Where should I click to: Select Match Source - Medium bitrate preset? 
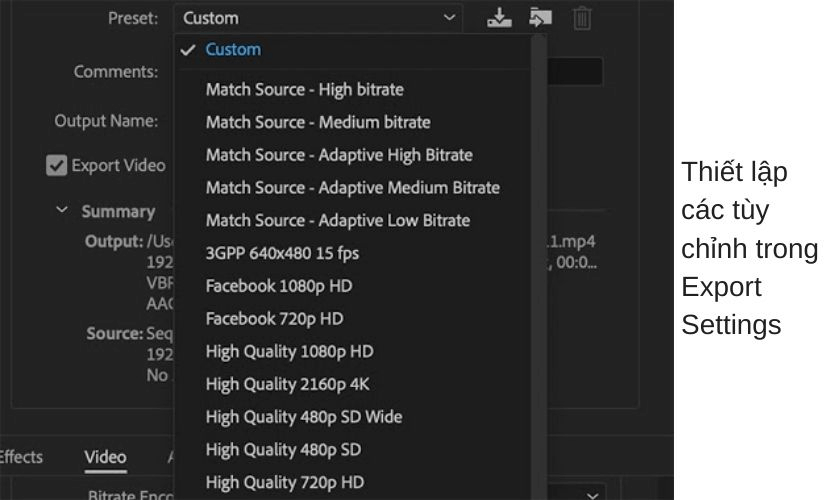pyautogui.click(x=317, y=122)
